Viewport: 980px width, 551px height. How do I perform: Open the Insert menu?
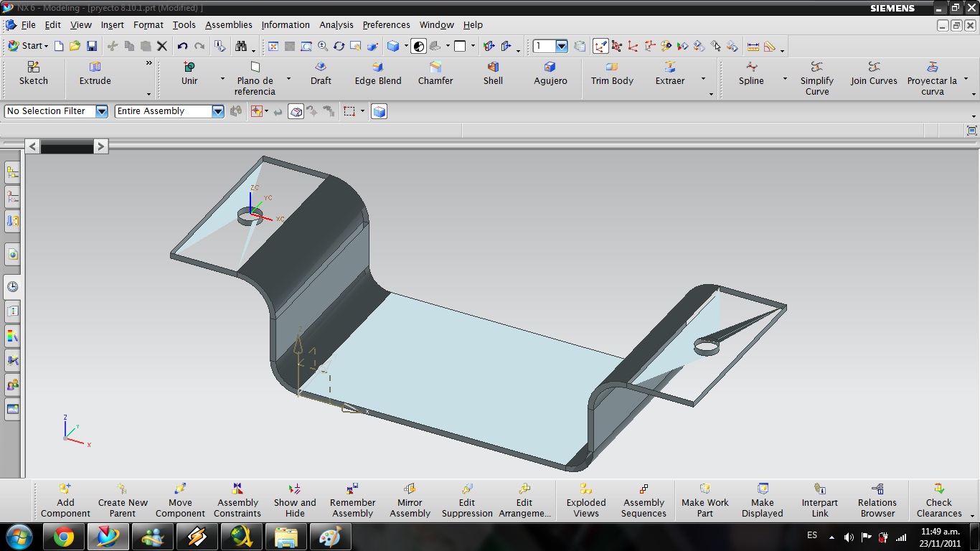click(x=112, y=24)
